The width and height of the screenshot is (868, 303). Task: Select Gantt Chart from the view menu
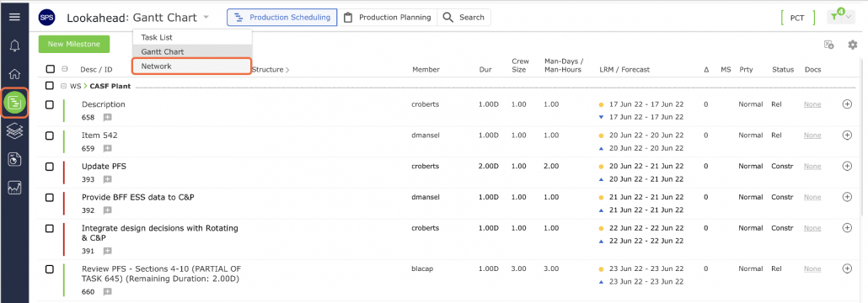click(192, 51)
